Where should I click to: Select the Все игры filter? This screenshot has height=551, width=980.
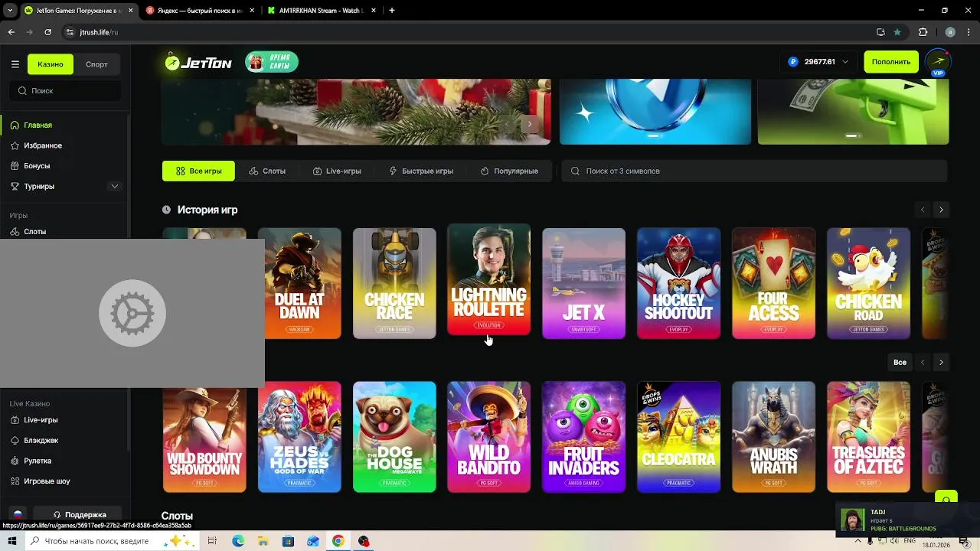click(198, 171)
